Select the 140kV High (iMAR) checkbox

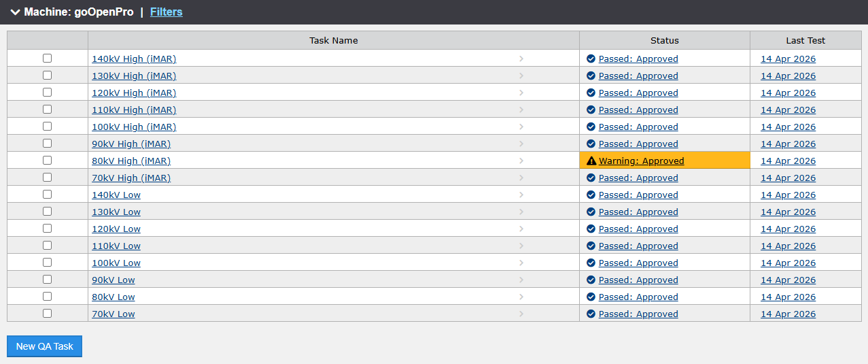pos(47,59)
